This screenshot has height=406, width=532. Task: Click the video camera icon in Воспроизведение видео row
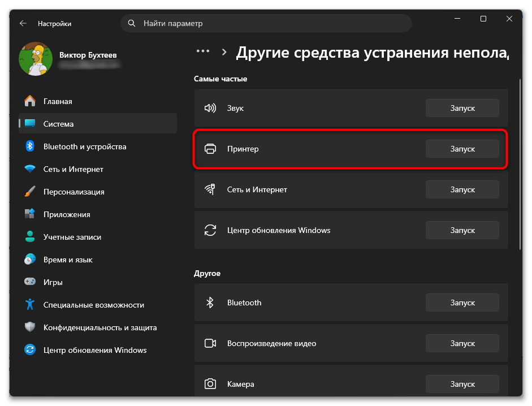210,343
